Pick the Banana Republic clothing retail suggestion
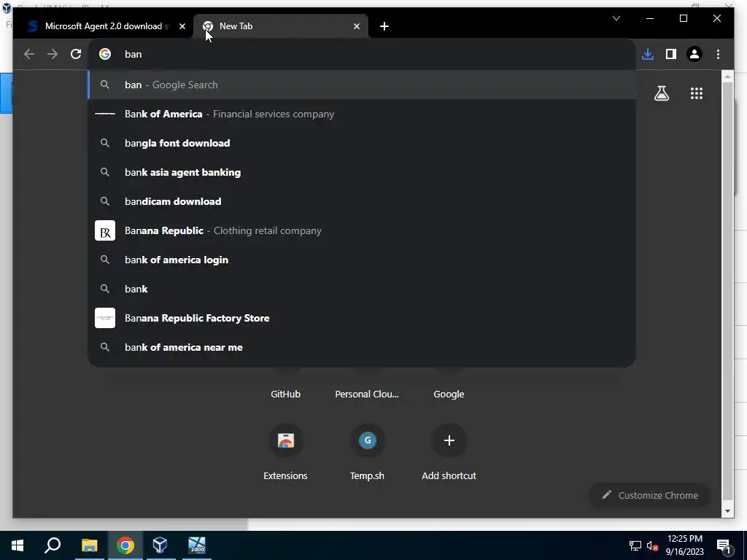Screen dimensions: 747x560 (x=362, y=230)
